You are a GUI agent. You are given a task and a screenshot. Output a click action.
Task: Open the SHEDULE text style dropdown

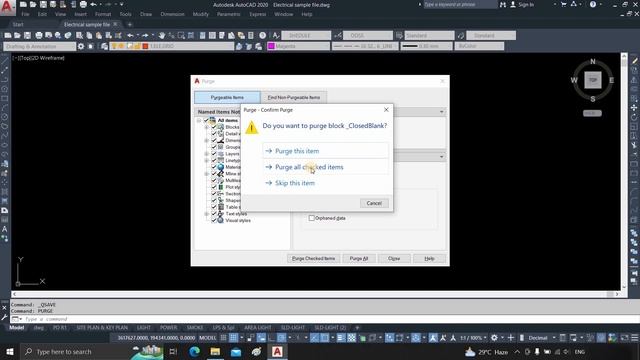point(306,36)
